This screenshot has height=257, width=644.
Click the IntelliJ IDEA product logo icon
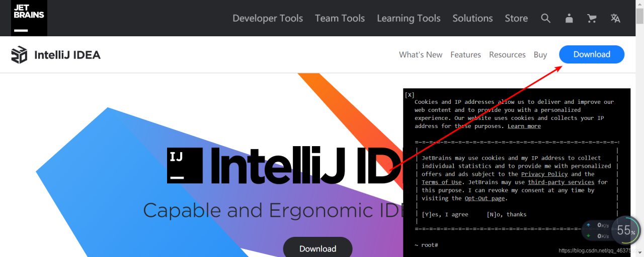(19, 54)
